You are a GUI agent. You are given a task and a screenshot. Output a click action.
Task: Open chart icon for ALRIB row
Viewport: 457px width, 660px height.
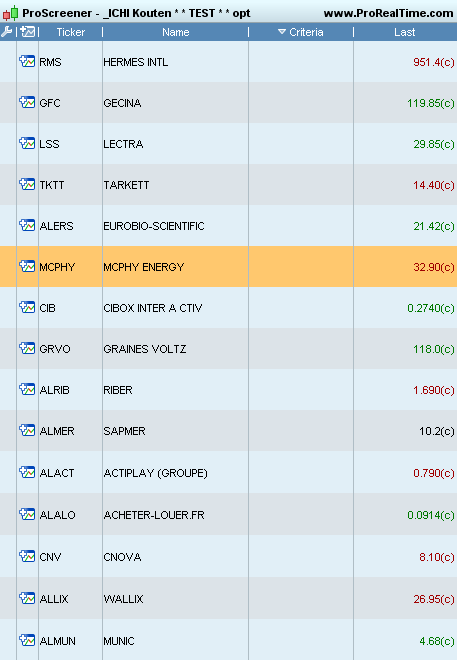click(27, 389)
